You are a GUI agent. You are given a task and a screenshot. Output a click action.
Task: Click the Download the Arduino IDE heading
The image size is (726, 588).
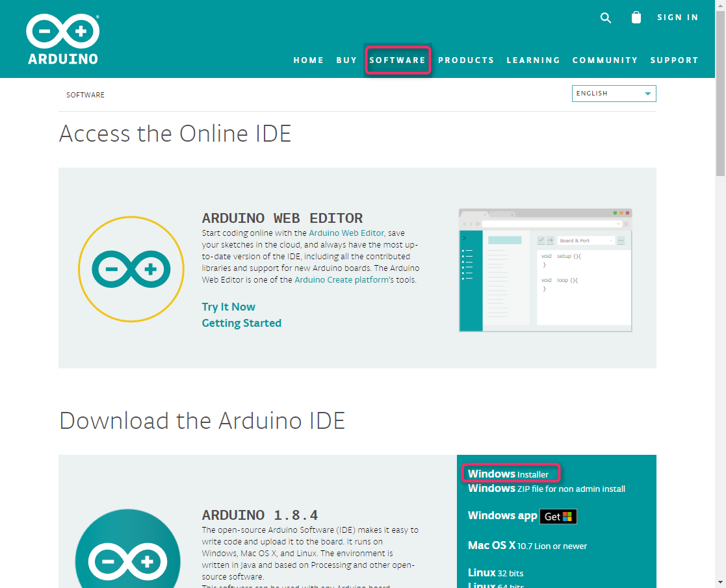(202, 420)
